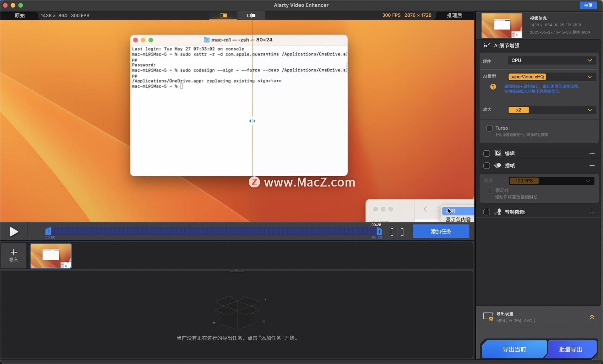Click the timeline end marker handle

click(x=379, y=231)
